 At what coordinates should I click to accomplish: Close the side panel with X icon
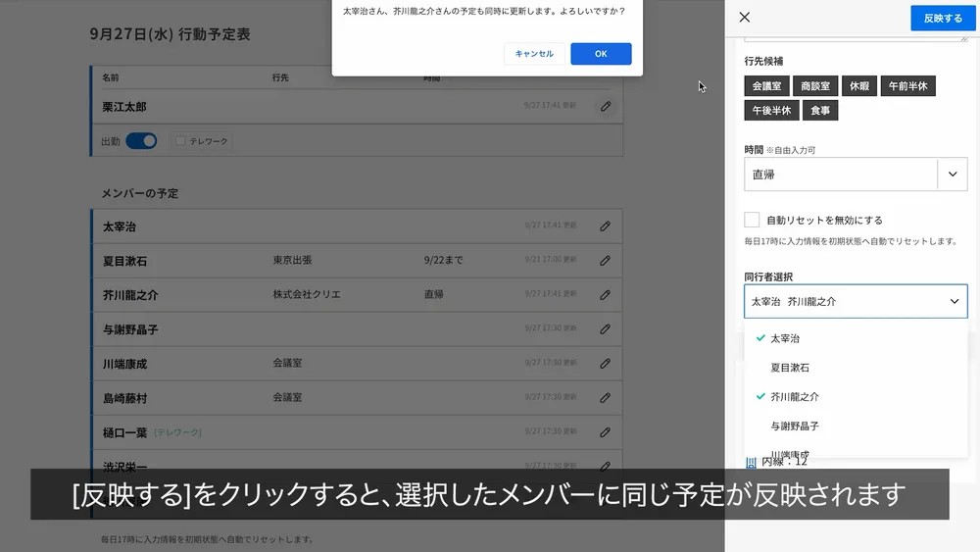click(745, 18)
